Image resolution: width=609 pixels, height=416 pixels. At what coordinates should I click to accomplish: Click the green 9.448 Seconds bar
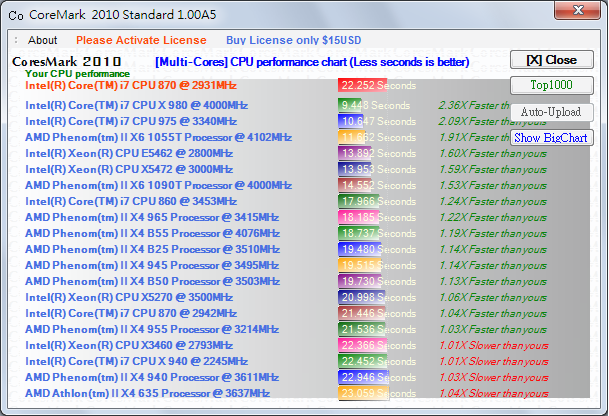tap(350, 105)
